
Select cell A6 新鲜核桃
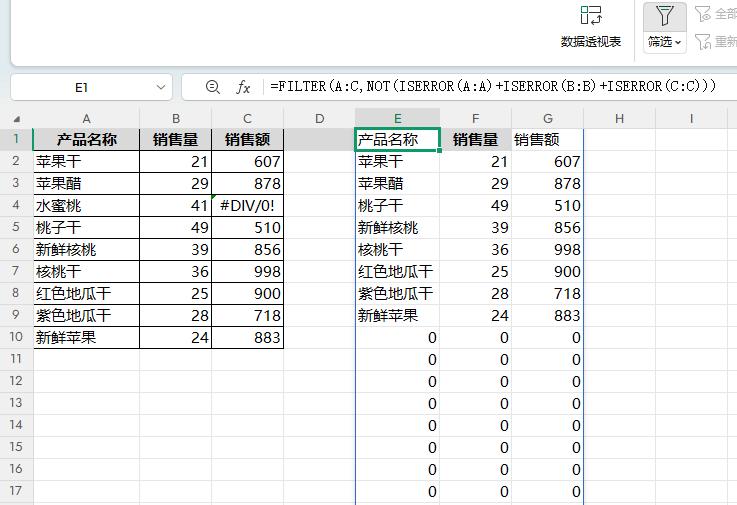tap(86, 250)
